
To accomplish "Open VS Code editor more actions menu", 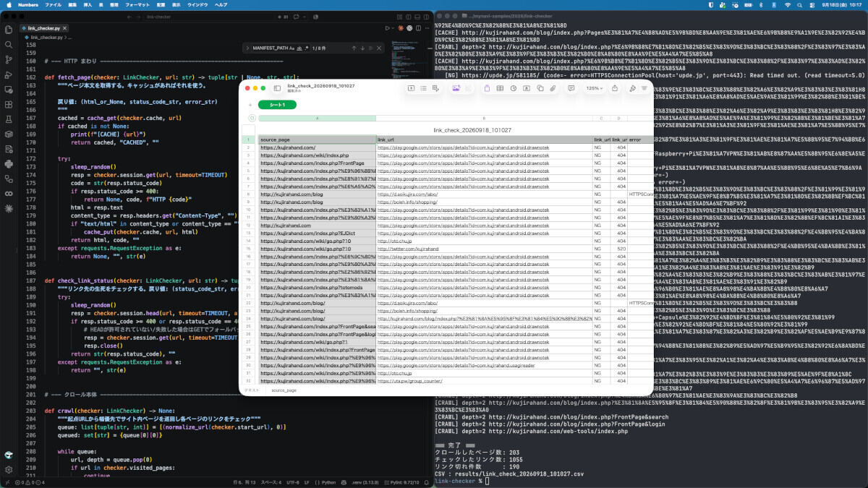I will (x=427, y=27).
